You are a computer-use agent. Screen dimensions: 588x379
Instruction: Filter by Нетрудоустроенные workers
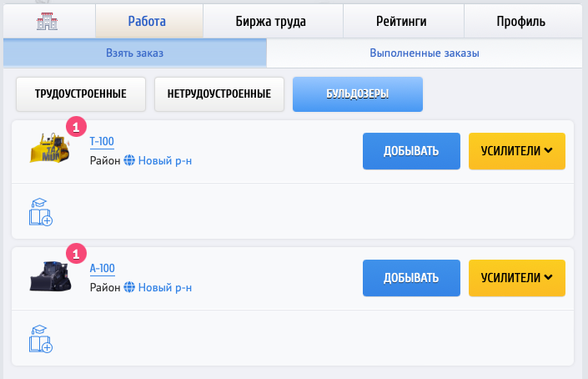pos(219,94)
